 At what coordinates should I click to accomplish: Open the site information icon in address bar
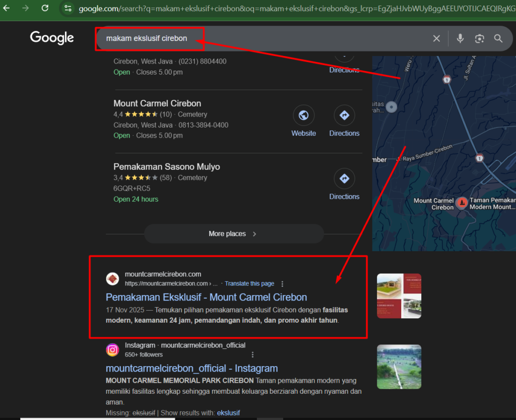pos(68,8)
